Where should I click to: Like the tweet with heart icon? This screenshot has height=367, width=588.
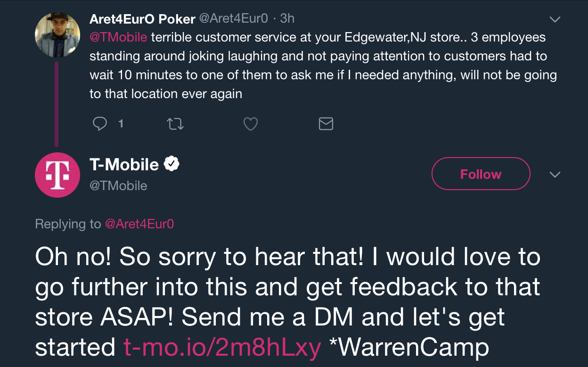[251, 124]
